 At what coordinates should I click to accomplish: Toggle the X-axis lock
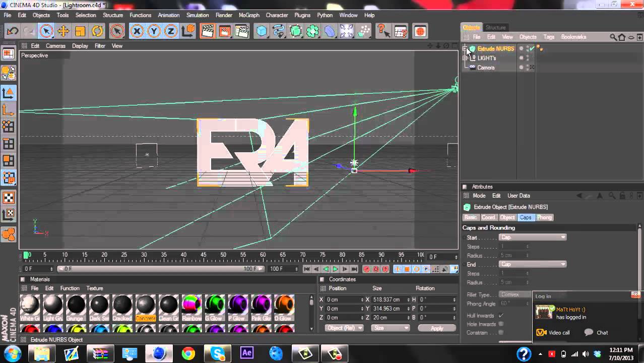pyautogui.click(x=137, y=31)
